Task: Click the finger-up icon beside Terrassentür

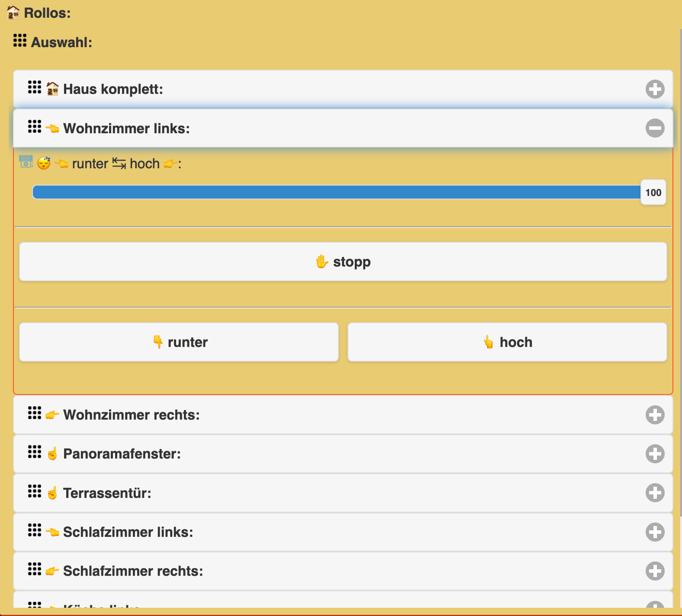Action: coord(52,493)
